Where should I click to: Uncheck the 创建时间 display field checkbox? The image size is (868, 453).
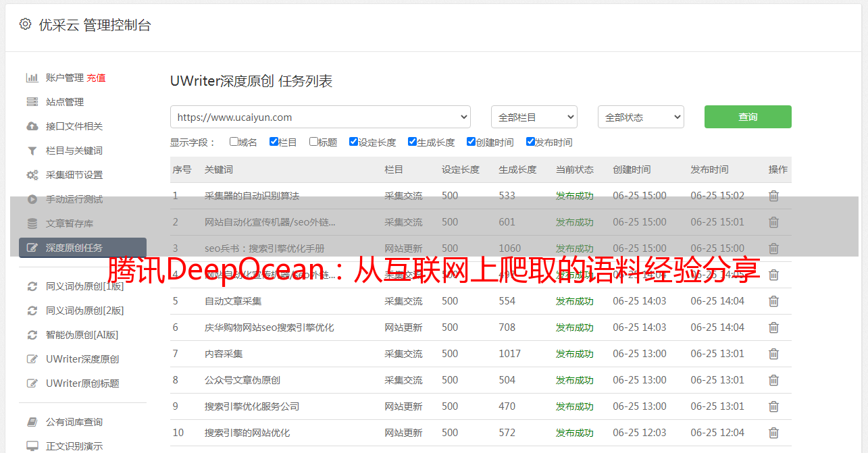click(471, 142)
